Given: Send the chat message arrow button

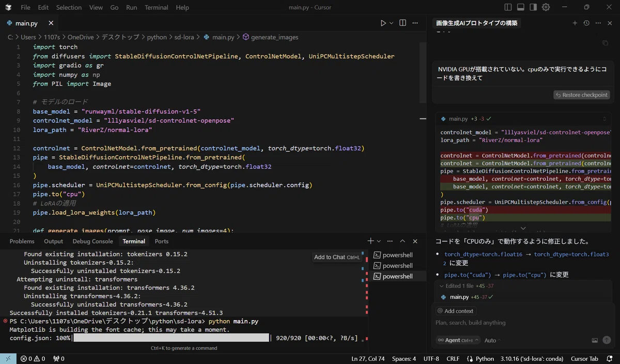Looking at the screenshot, I should tap(607, 340).
